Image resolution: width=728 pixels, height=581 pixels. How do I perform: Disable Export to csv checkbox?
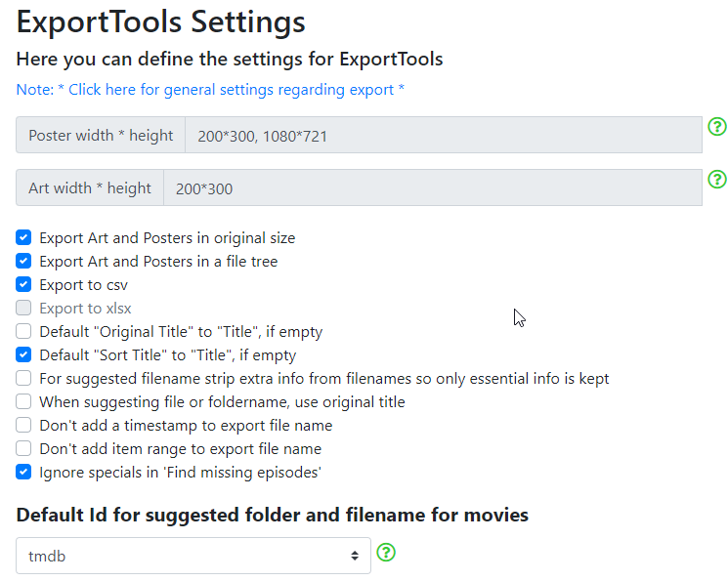pyautogui.click(x=23, y=284)
